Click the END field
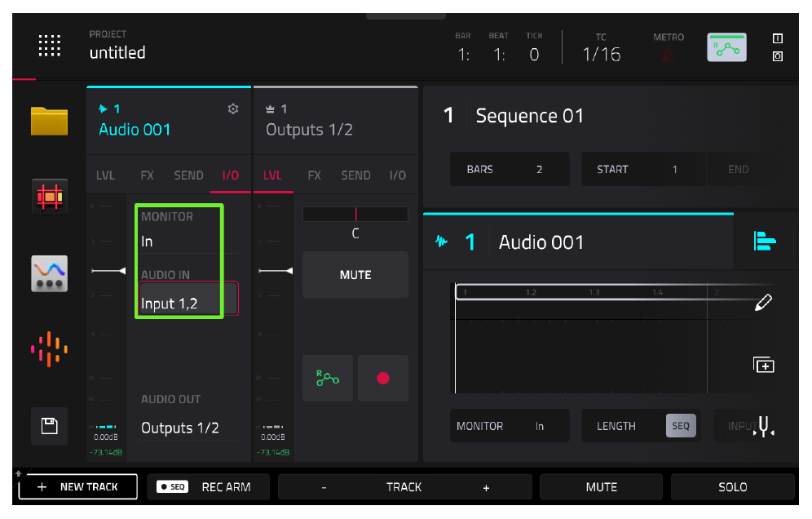This screenshot has width=812, height=519. (739, 169)
